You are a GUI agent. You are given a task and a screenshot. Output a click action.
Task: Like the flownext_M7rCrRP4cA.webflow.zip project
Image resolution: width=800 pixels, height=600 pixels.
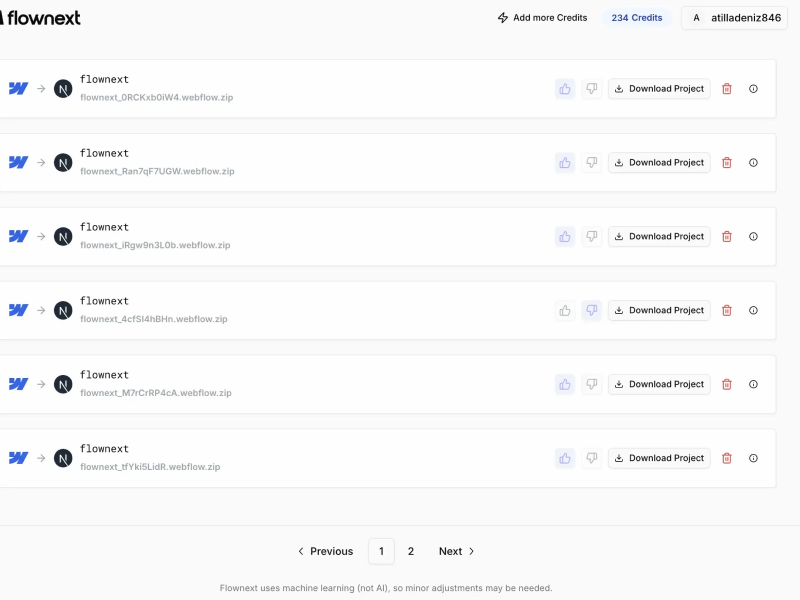(x=565, y=385)
